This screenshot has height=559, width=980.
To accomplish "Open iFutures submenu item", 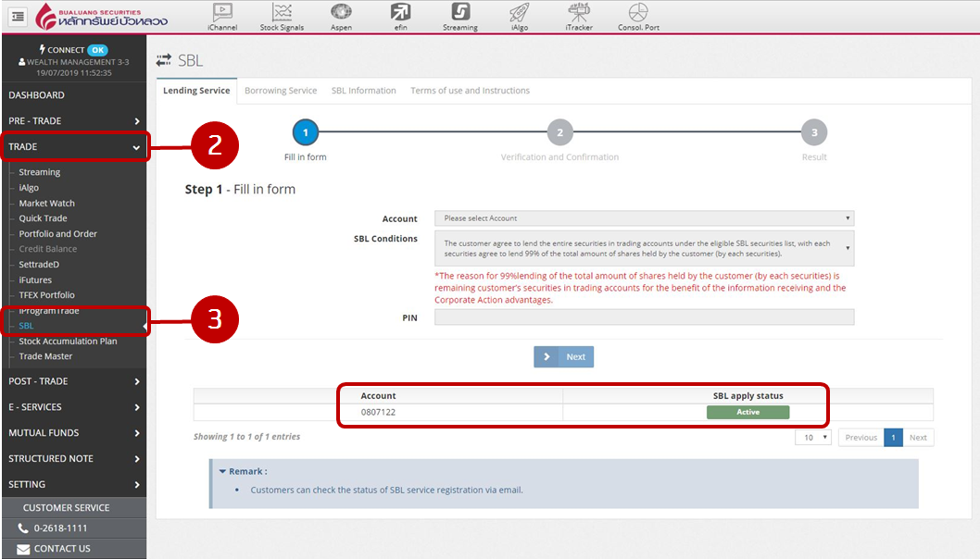I will (x=35, y=279).
